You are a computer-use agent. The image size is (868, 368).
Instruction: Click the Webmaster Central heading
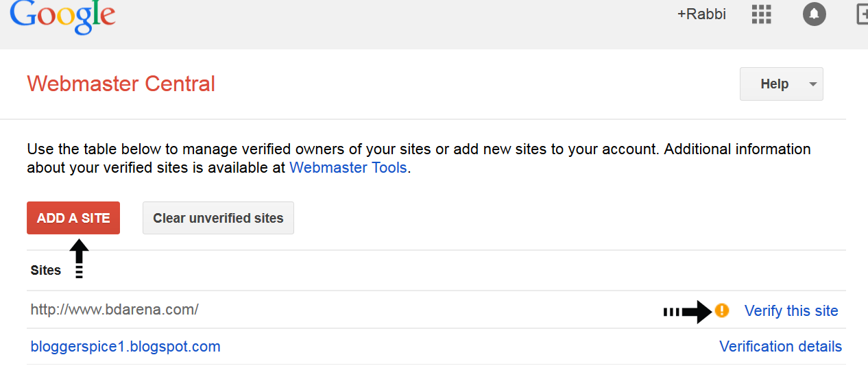coord(121,84)
